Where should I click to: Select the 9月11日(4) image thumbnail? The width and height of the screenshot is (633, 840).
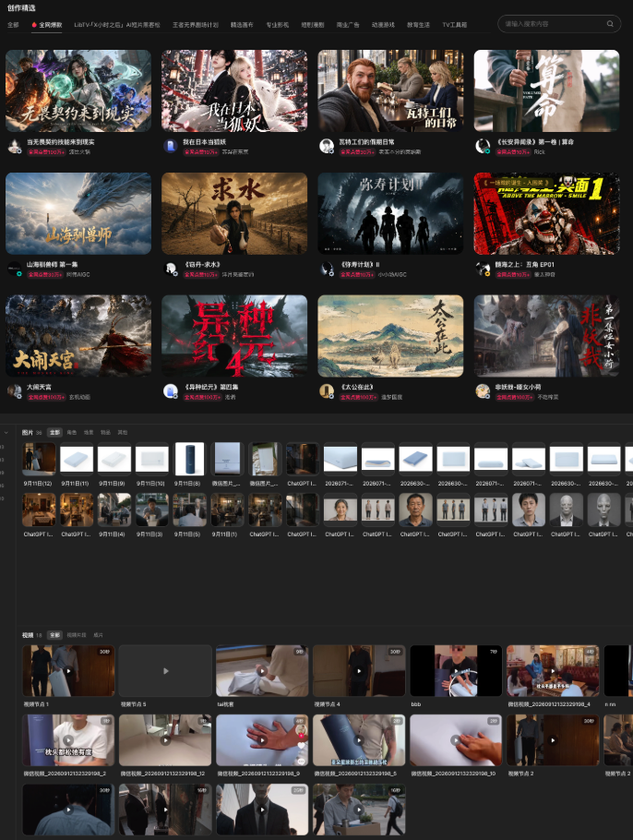114,510
